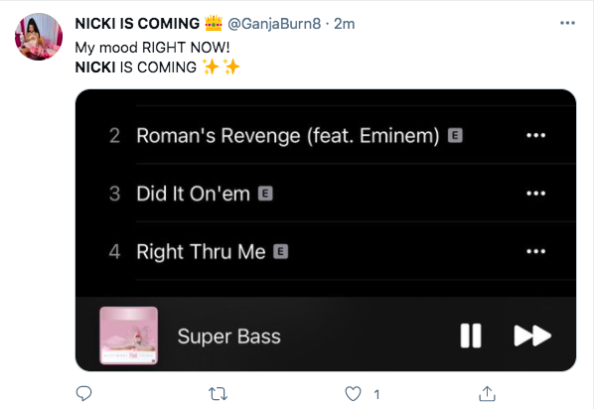Select track 2 Roman's Revenge
Viewport: 595px width, 409px height.
(x=326, y=135)
